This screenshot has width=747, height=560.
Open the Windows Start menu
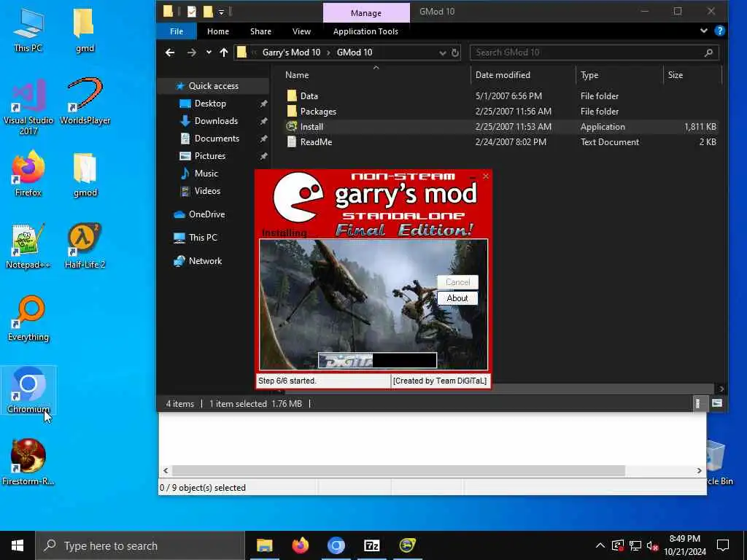click(18, 545)
